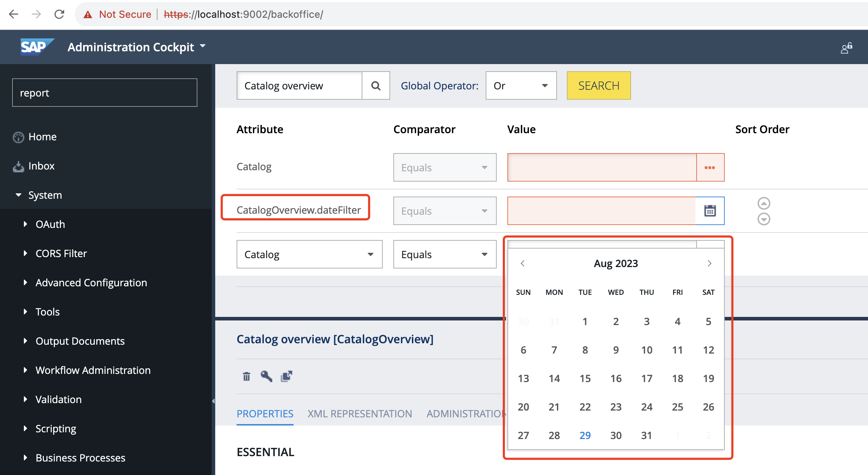Click the Aug 2023 calendar header
Screen dimensions: 868x475
pyautogui.click(x=616, y=263)
